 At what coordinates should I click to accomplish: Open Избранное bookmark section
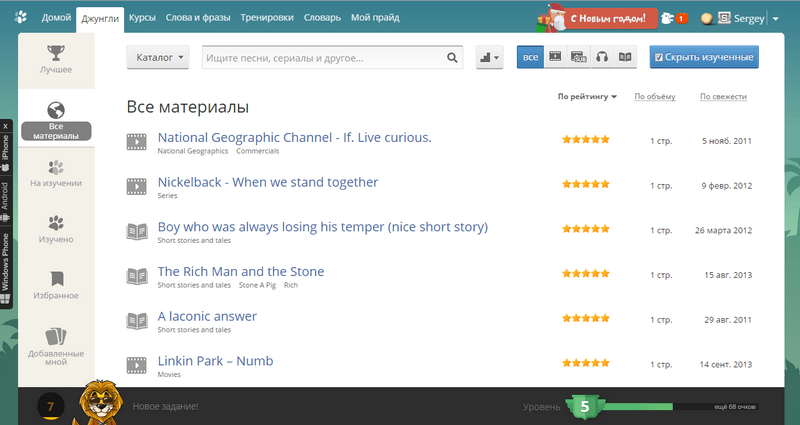[56, 285]
